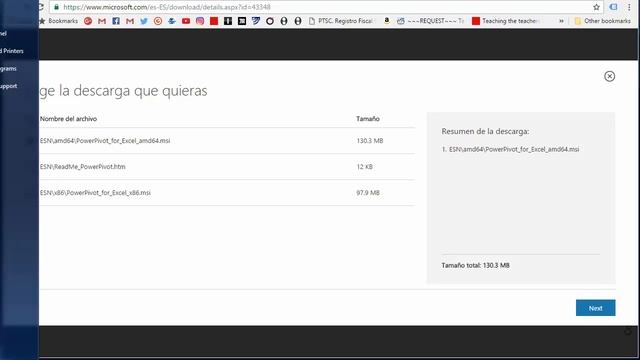Click the 130.3 MB size cell
The height and width of the screenshot is (360, 640).
[369, 141]
